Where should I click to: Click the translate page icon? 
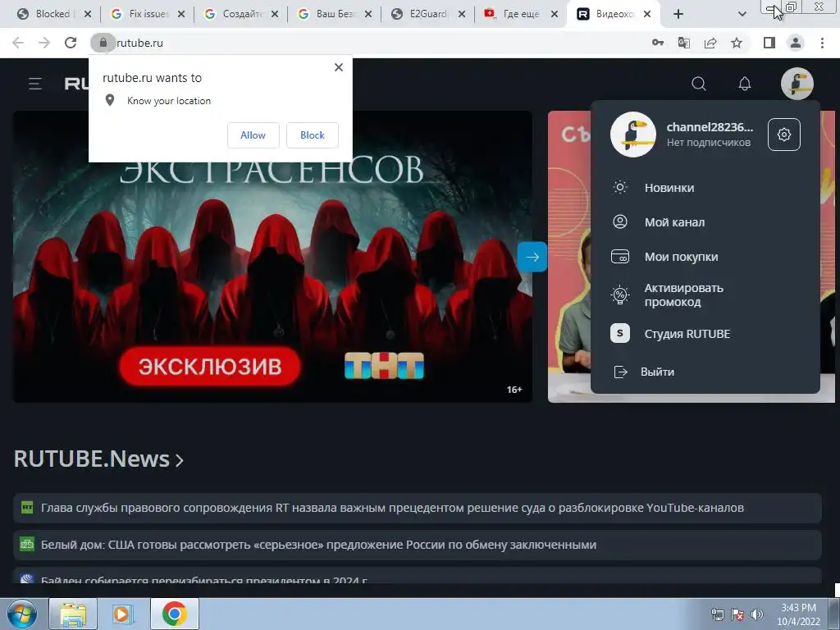tap(684, 43)
